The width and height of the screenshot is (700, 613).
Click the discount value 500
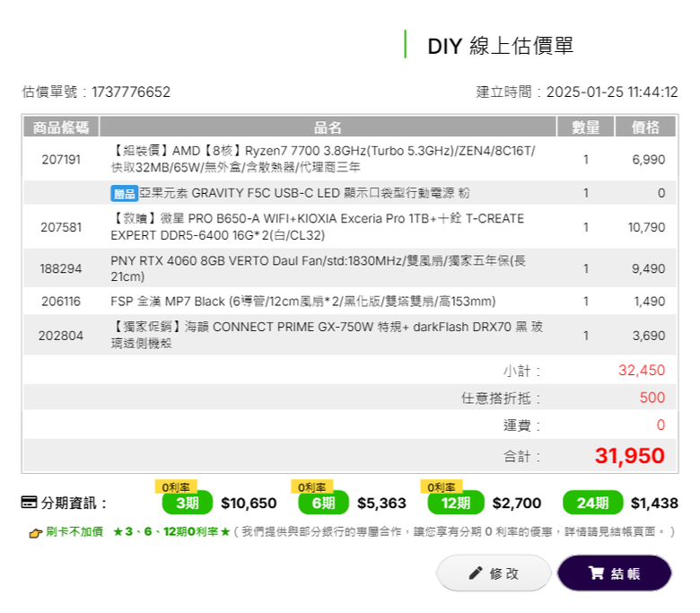pos(652,398)
